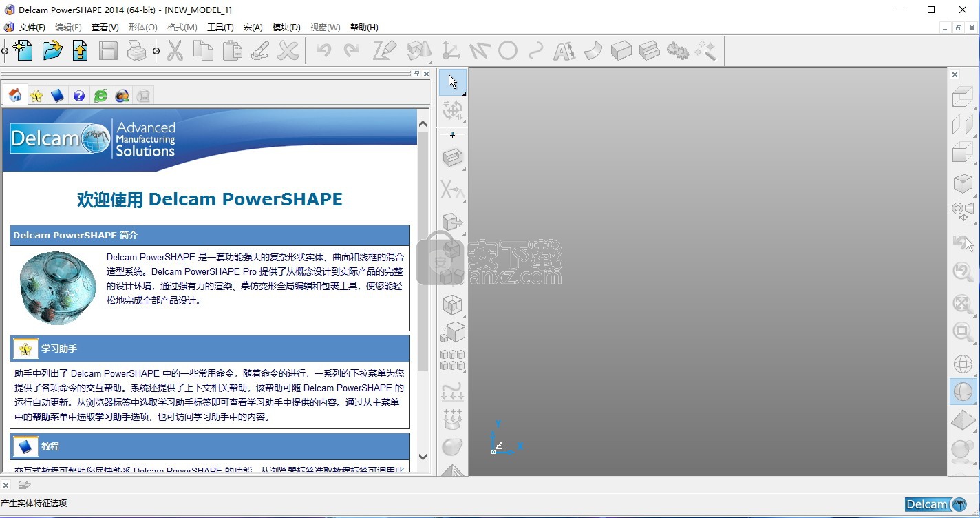Image resolution: width=980 pixels, height=518 pixels.
Task: Click the undo arrow icon
Action: coord(323,50)
